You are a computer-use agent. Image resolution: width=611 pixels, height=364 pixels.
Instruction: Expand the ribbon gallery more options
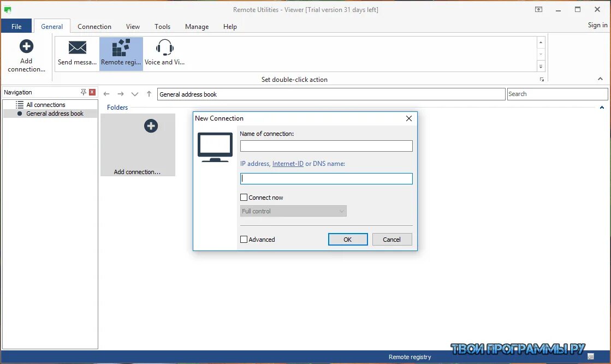point(541,67)
